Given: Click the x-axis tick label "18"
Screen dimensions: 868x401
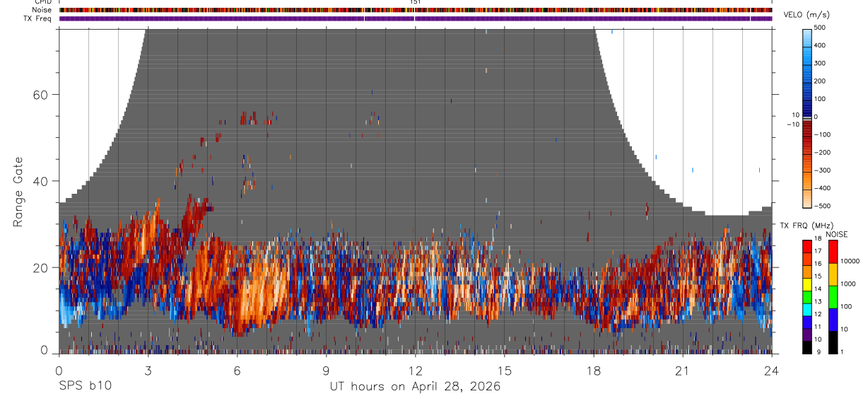Looking at the screenshot, I should tap(593, 371).
